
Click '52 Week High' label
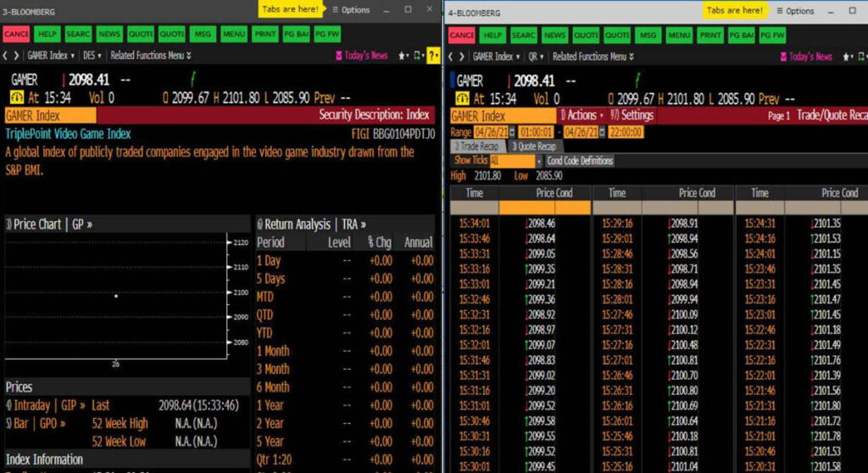coord(120,424)
